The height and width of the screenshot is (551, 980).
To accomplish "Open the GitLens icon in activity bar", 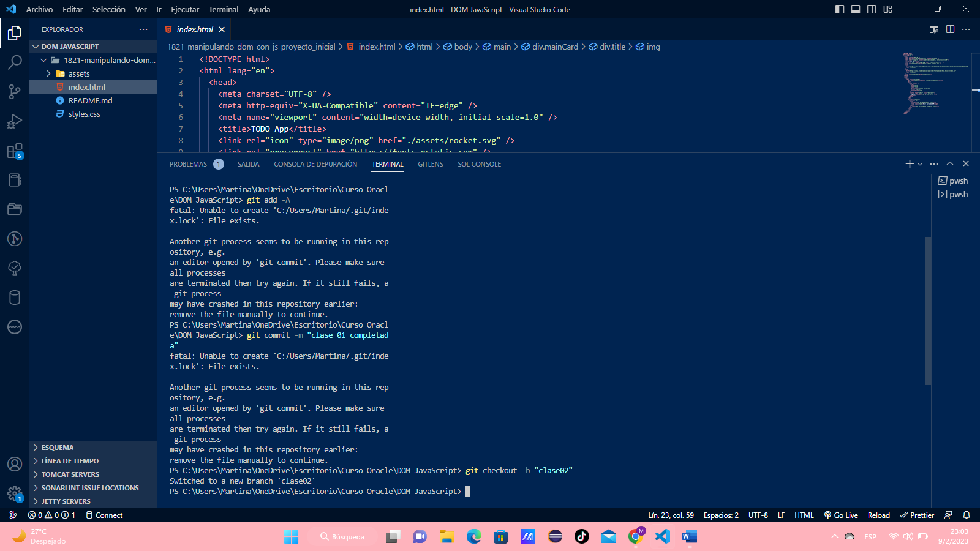I will [15, 239].
